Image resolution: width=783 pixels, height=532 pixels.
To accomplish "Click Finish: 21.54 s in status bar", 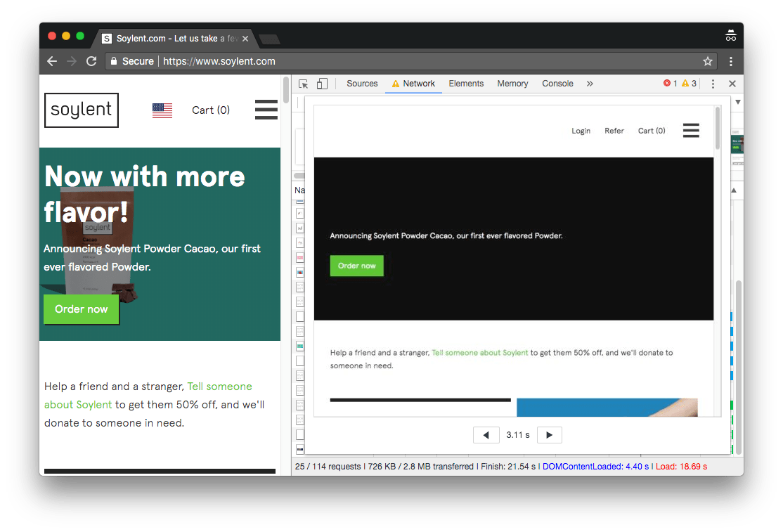I will [508, 466].
